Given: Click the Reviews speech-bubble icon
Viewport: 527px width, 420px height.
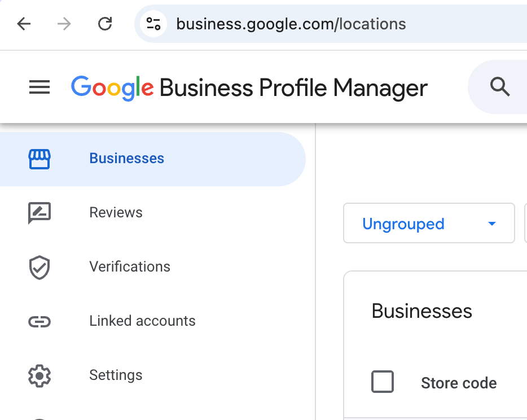Looking at the screenshot, I should tap(39, 213).
